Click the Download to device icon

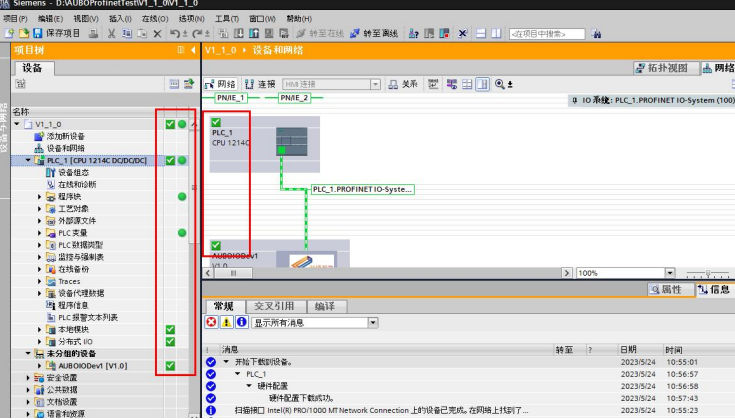click(239, 33)
